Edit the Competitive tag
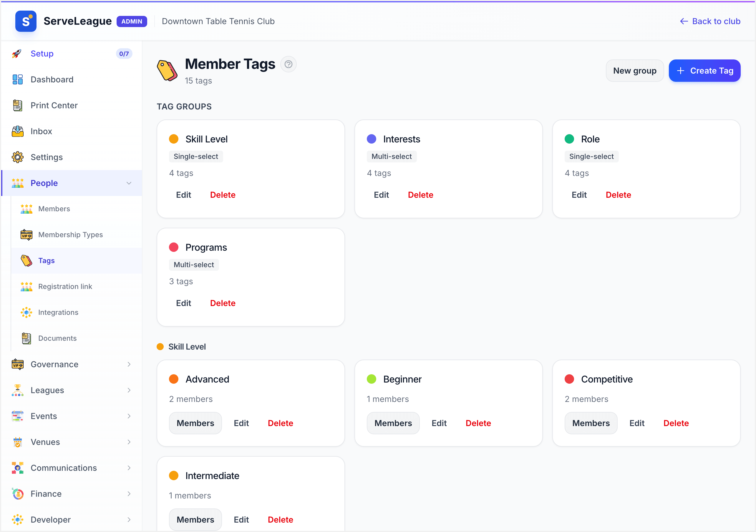 [637, 423]
